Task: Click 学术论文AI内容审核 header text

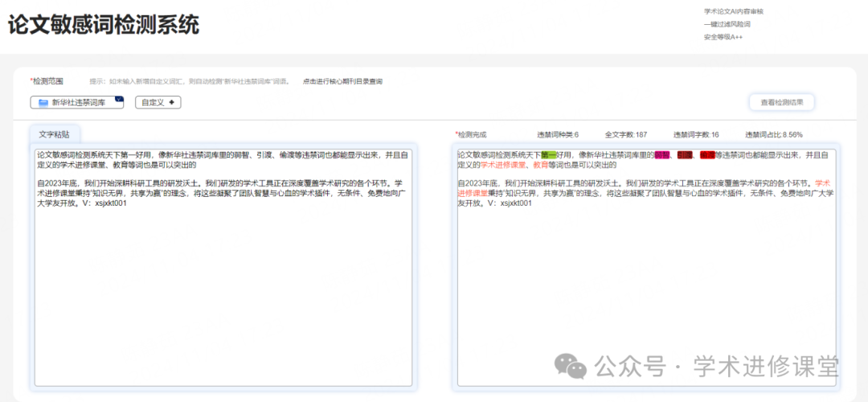Action: coord(734,11)
